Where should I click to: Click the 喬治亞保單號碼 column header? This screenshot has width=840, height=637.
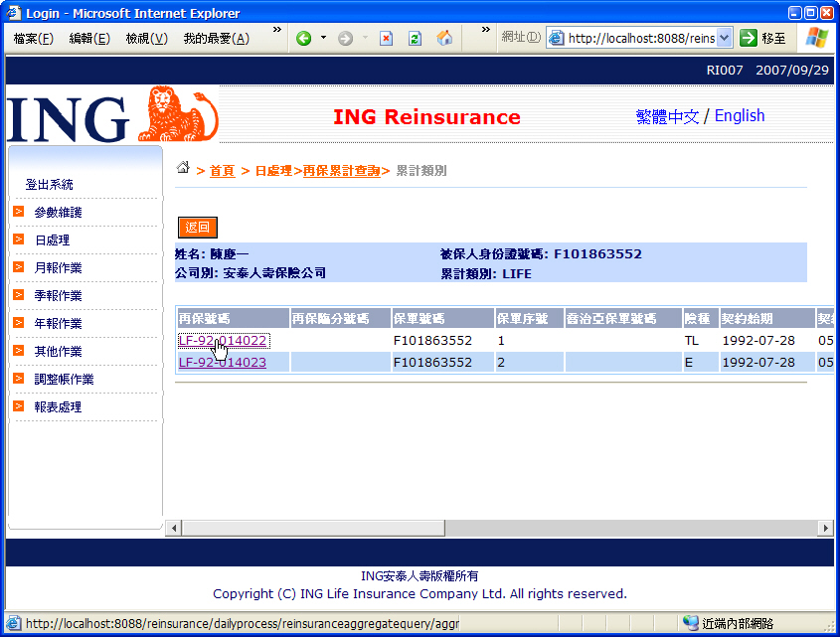click(x=623, y=318)
